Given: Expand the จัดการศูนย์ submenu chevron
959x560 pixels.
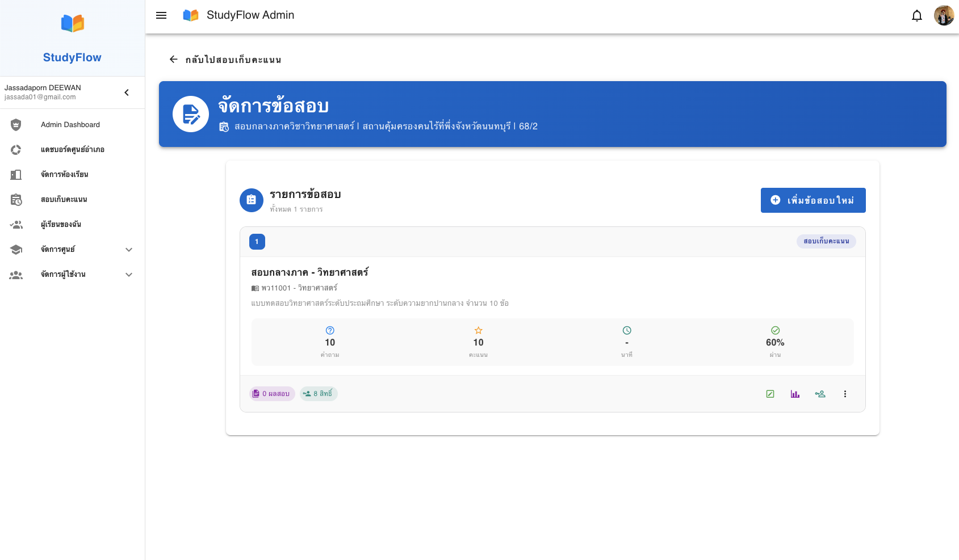Looking at the screenshot, I should [129, 250].
